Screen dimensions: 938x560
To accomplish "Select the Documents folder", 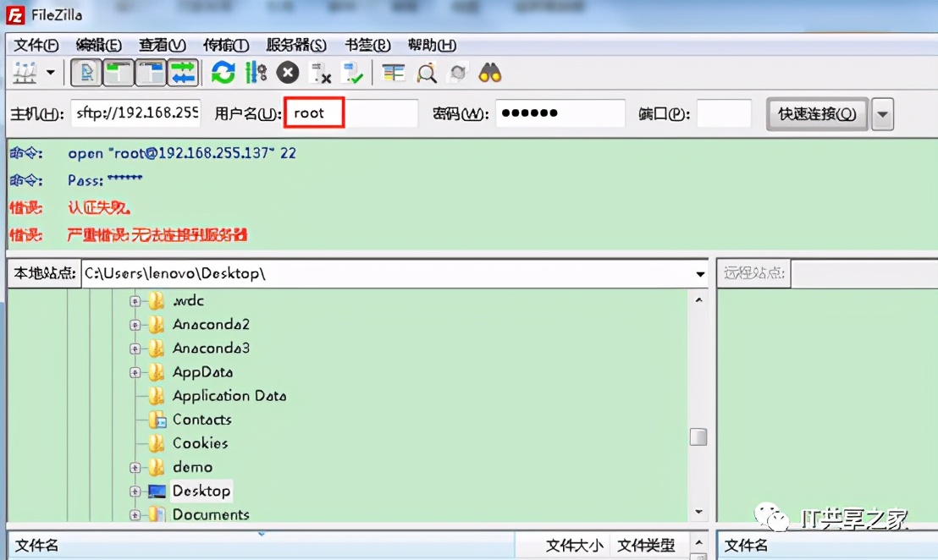I will 211,514.
